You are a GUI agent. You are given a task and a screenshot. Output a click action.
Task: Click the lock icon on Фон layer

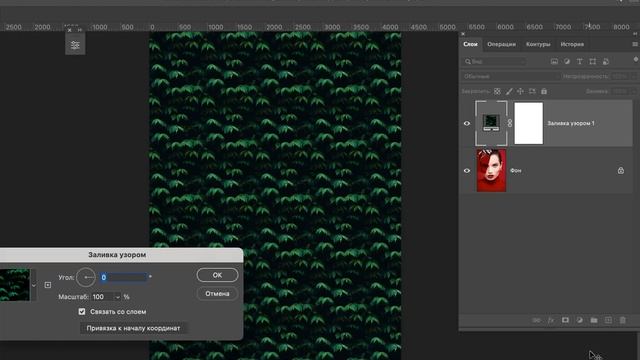[620, 171]
